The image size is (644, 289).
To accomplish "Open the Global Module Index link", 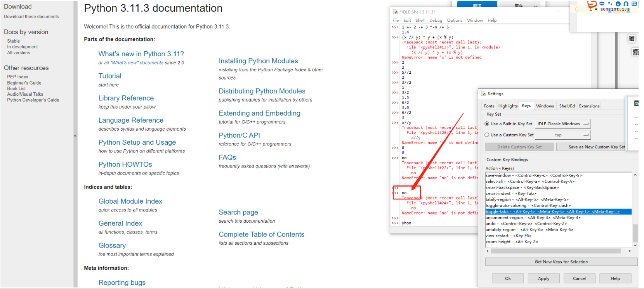I will [130, 201].
